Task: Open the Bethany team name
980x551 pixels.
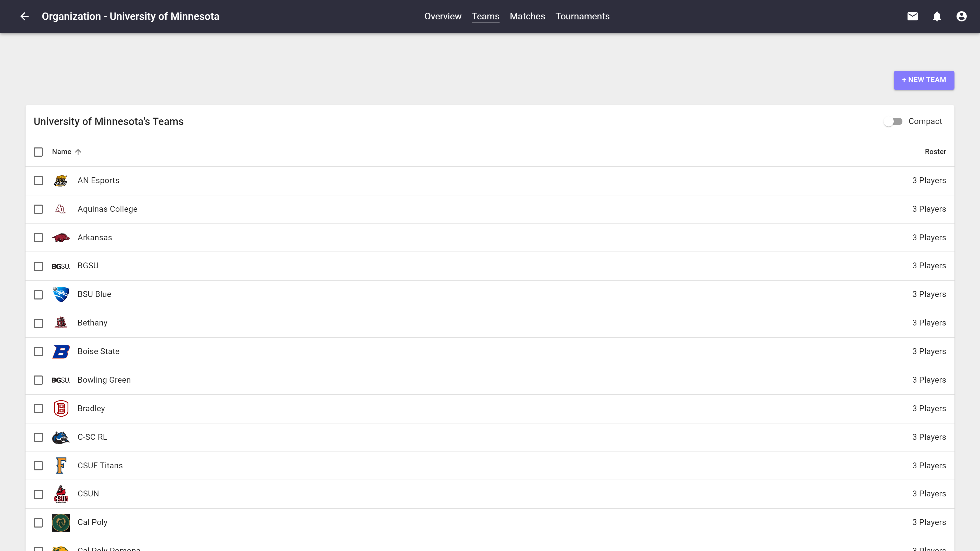Action: (92, 322)
